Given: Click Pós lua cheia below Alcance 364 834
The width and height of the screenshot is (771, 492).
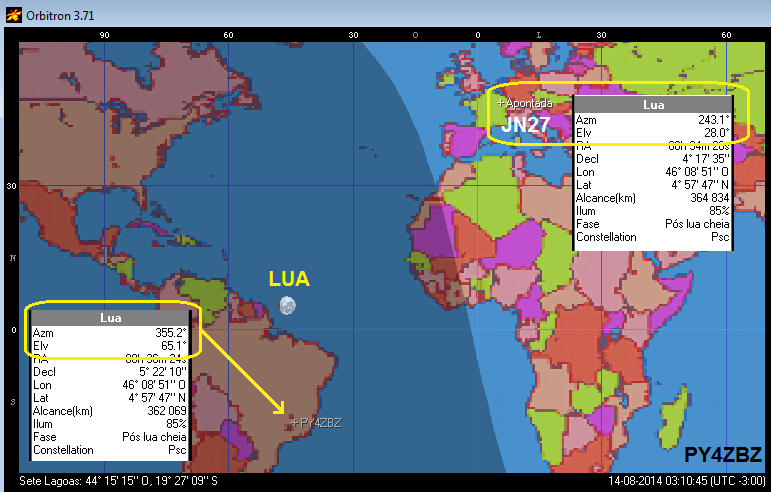Looking at the screenshot, I should [x=697, y=224].
